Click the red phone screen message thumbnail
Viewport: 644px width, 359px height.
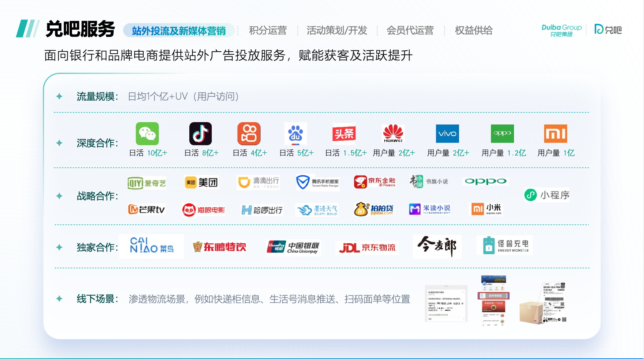493,301
